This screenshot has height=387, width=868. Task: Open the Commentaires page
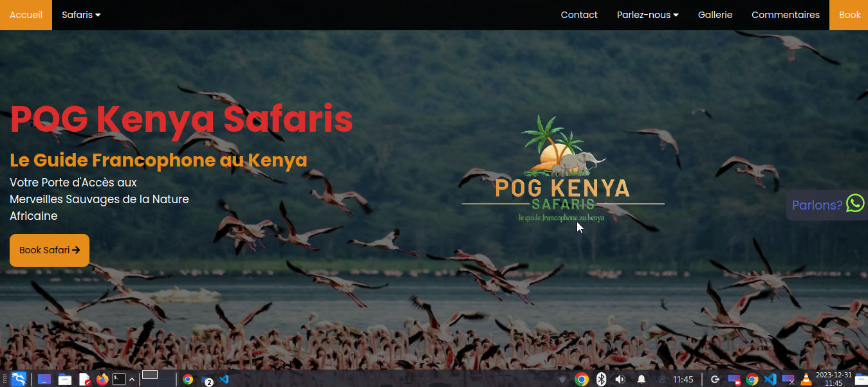(786, 15)
